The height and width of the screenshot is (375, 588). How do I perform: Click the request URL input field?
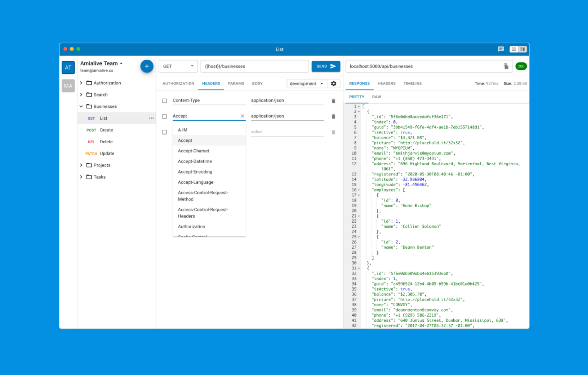(255, 66)
